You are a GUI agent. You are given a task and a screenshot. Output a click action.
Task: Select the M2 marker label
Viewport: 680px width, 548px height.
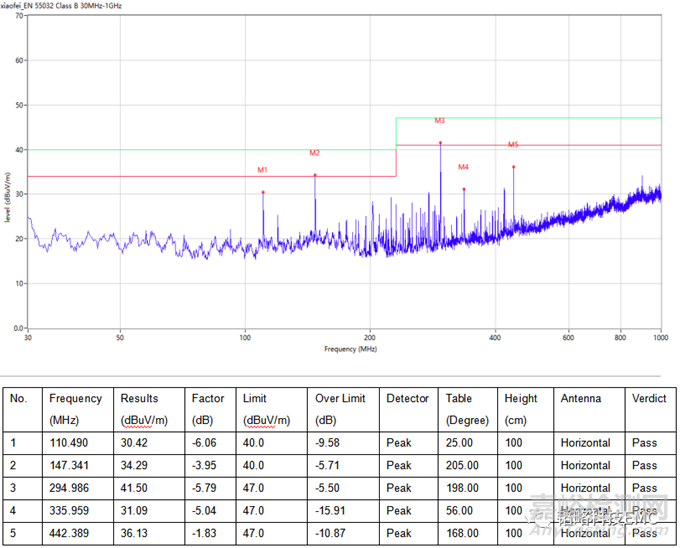click(314, 153)
